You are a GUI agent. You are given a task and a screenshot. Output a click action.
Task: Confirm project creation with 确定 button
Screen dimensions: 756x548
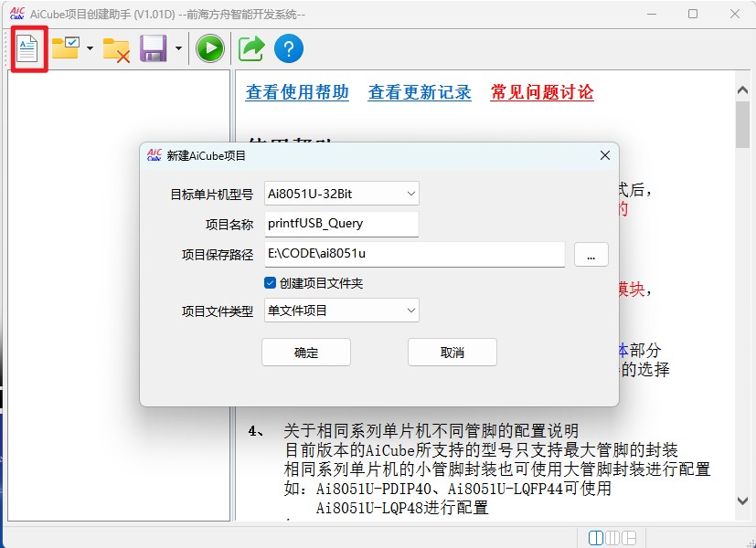click(x=305, y=352)
